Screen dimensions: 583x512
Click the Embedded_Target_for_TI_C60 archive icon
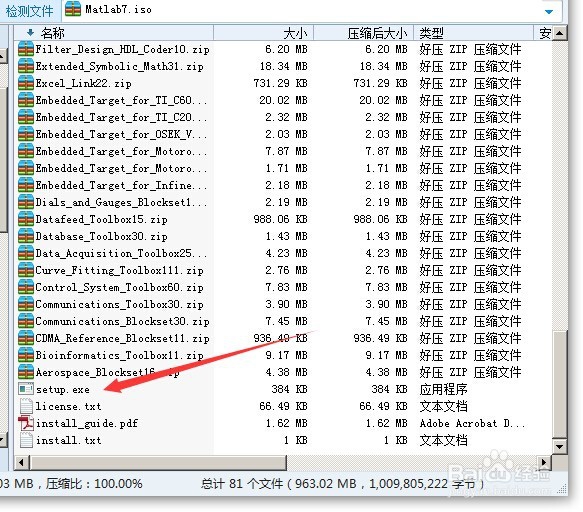[x=26, y=100]
